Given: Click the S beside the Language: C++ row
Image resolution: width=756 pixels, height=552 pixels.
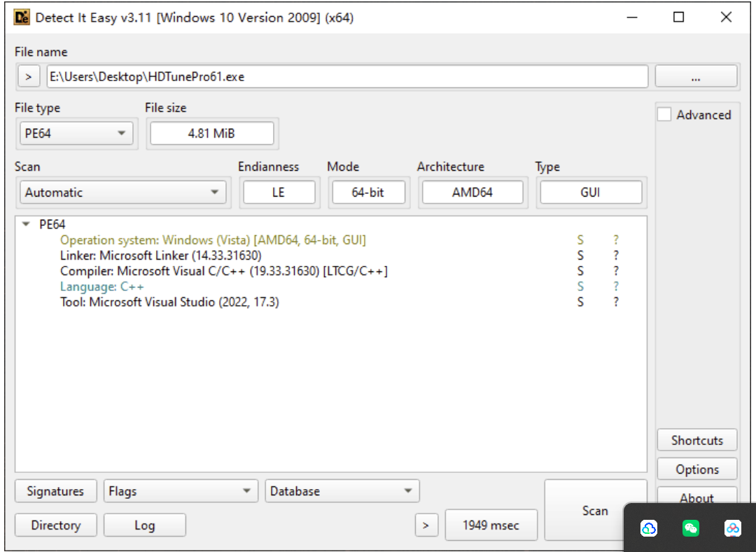Looking at the screenshot, I should 580,286.
